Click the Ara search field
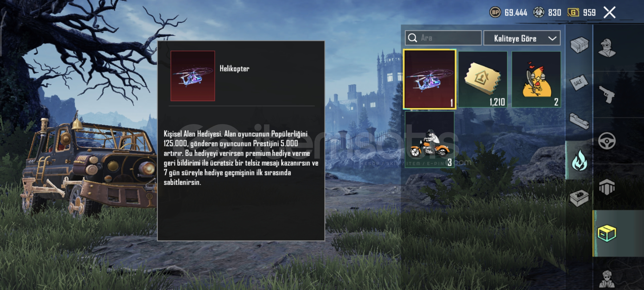Viewport: 644px width, 290px height. (x=443, y=38)
